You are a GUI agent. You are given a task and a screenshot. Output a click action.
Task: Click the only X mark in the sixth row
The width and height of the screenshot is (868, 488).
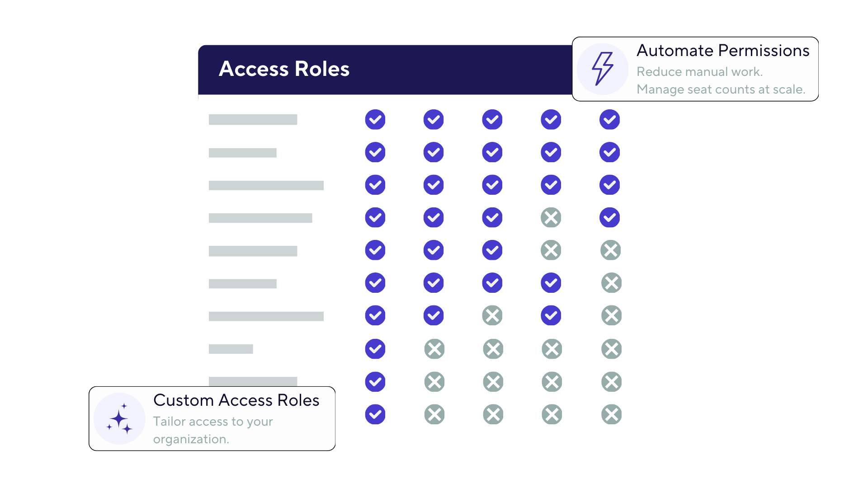click(611, 283)
